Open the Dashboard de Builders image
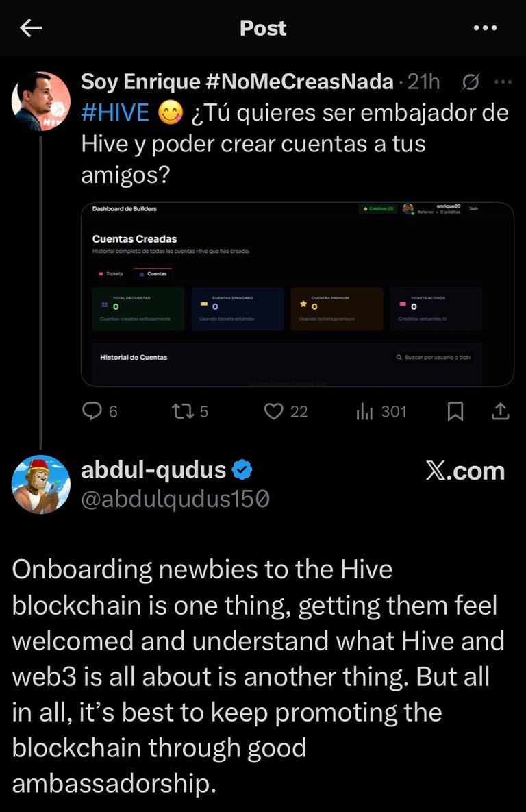 (x=297, y=294)
